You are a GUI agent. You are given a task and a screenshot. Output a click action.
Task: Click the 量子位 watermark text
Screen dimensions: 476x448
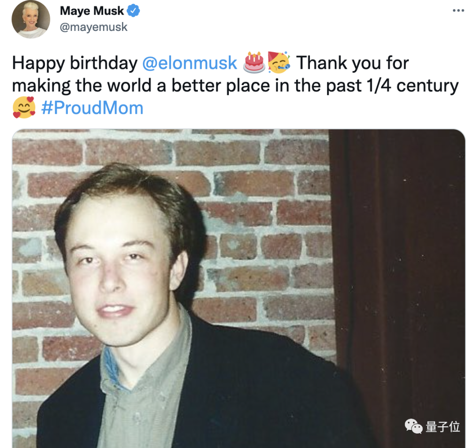pos(443,427)
